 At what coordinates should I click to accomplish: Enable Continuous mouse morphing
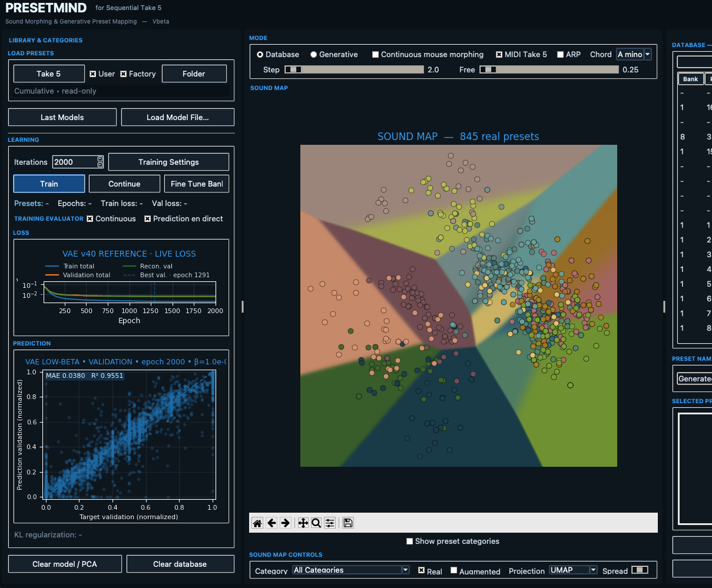point(376,54)
